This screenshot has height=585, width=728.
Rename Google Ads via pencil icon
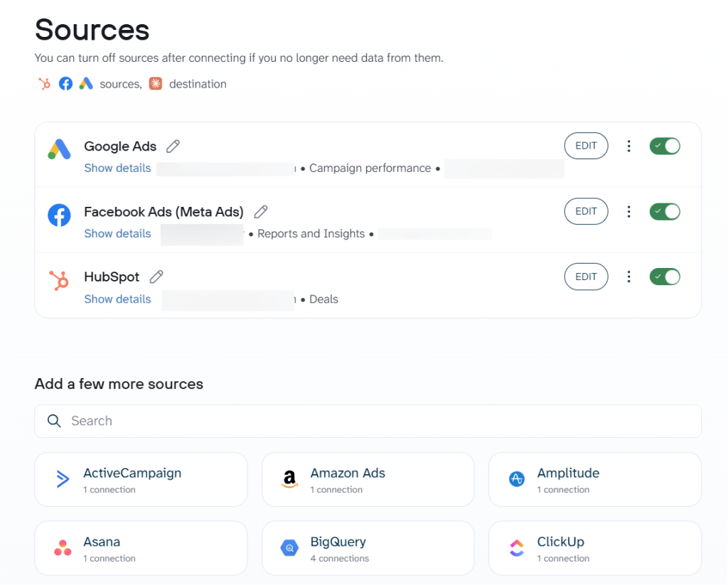pos(173,146)
